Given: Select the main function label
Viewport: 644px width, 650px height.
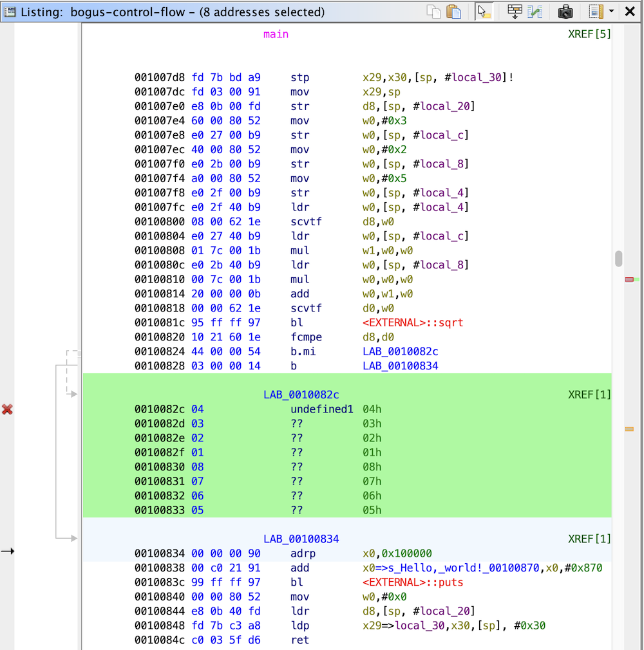Looking at the screenshot, I should click(276, 34).
